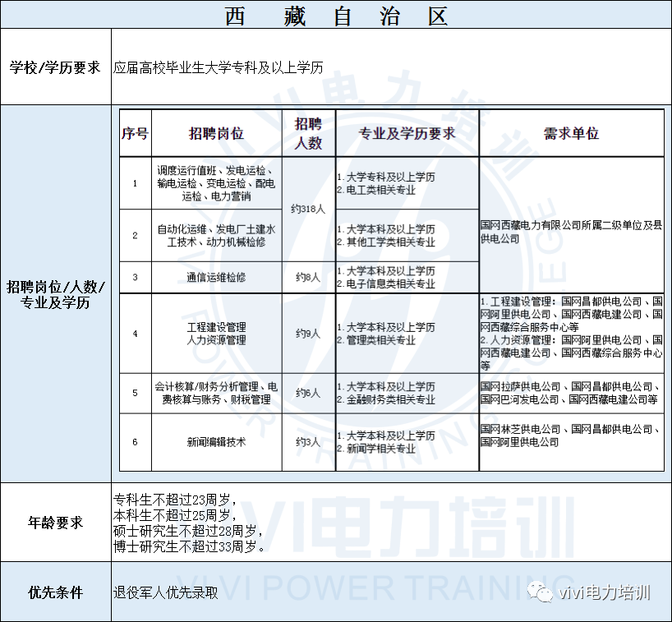Click the requirement cell mentioning '金融财务类相关专业'
This screenshot has width=672, height=622.
pos(407,393)
